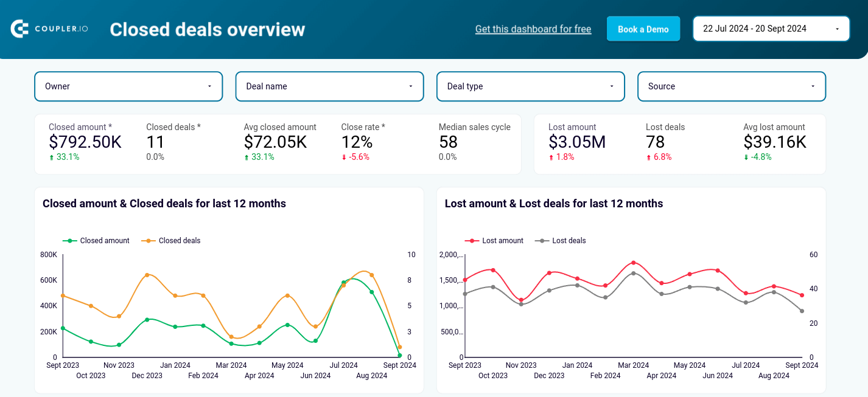The height and width of the screenshot is (397, 868).
Task: Click the Mar 2024 Lost amount peak point
Action: point(633,263)
